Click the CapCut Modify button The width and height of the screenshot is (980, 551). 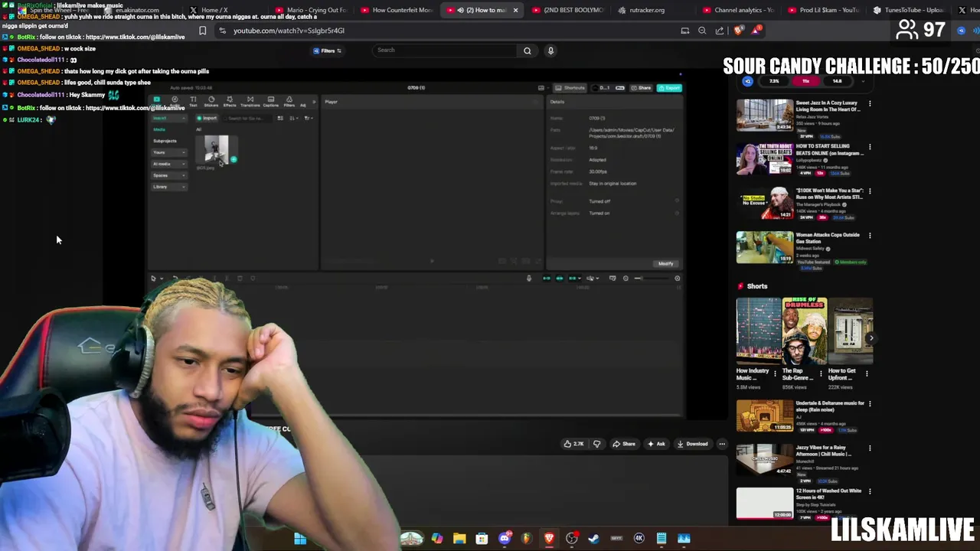pyautogui.click(x=665, y=264)
